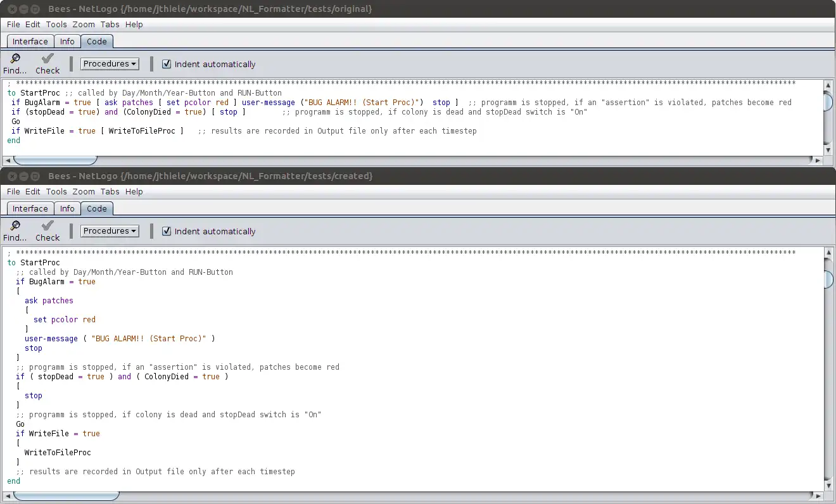Click "Go" line in original window code
This screenshot has width=836, height=504.
click(x=16, y=122)
